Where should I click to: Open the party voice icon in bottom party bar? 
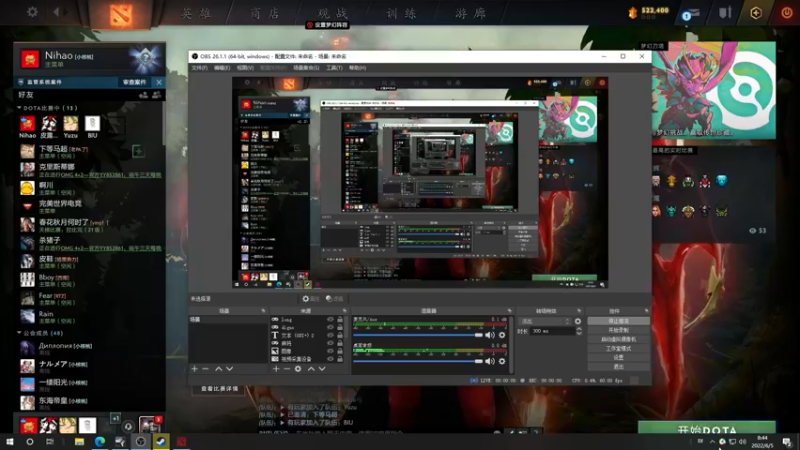[x=128, y=426]
